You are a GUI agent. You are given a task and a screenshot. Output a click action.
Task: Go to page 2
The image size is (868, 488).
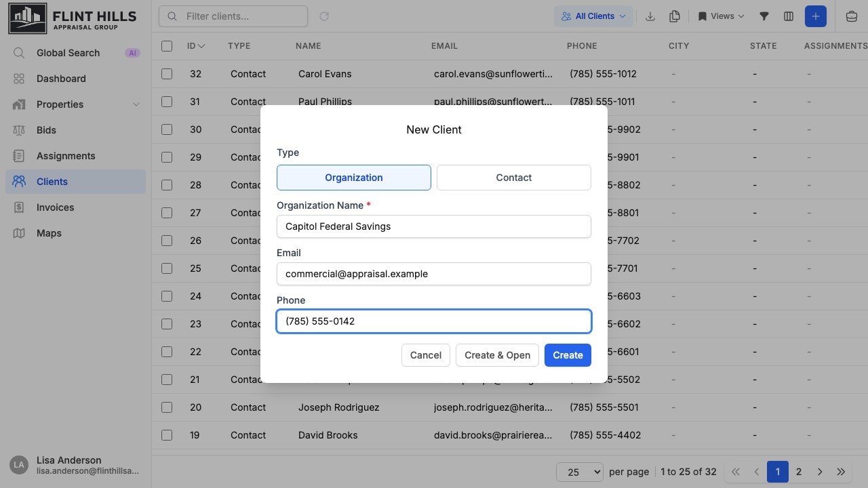pyautogui.click(x=799, y=472)
